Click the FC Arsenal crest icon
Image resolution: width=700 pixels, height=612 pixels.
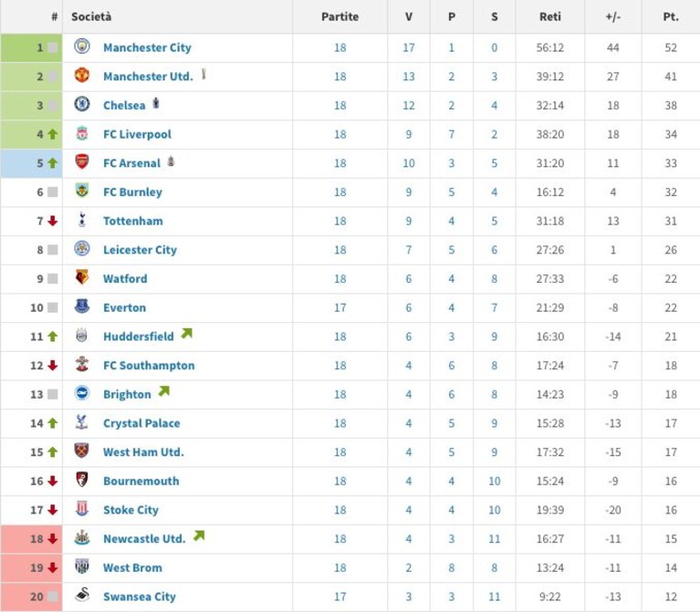click(82, 161)
